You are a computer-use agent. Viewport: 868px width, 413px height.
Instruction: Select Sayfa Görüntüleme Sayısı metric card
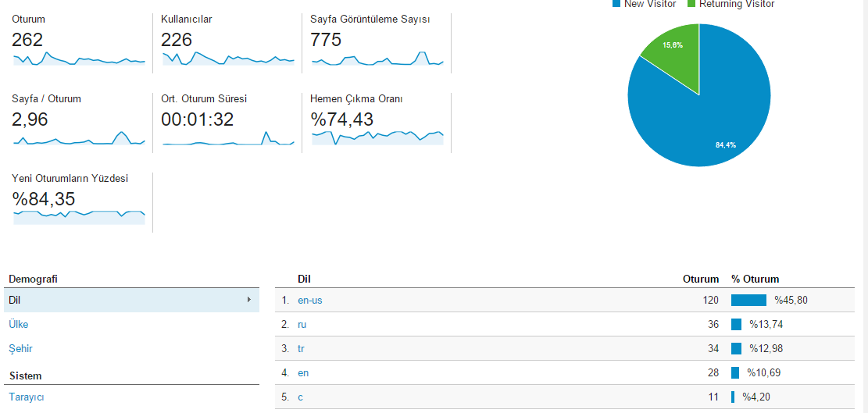(377, 43)
